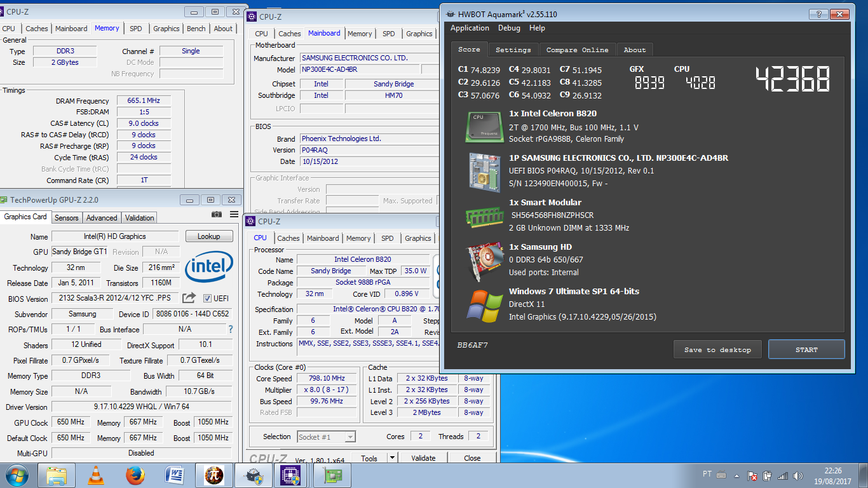Image resolution: width=868 pixels, height=488 pixels.
Task: Select the Score tab in Aquamark
Action: coord(469,49)
